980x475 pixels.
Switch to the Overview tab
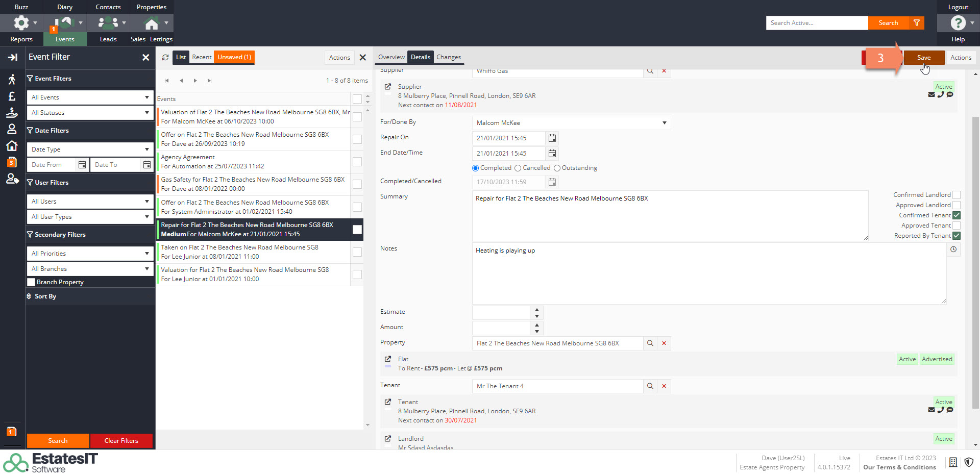(391, 57)
